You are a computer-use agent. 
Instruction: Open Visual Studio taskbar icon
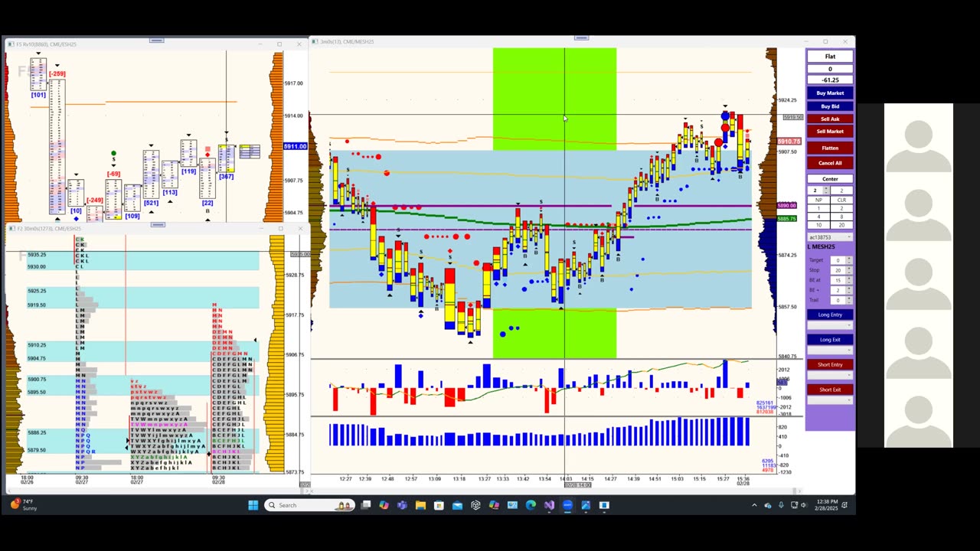click(x=549, y=505)
